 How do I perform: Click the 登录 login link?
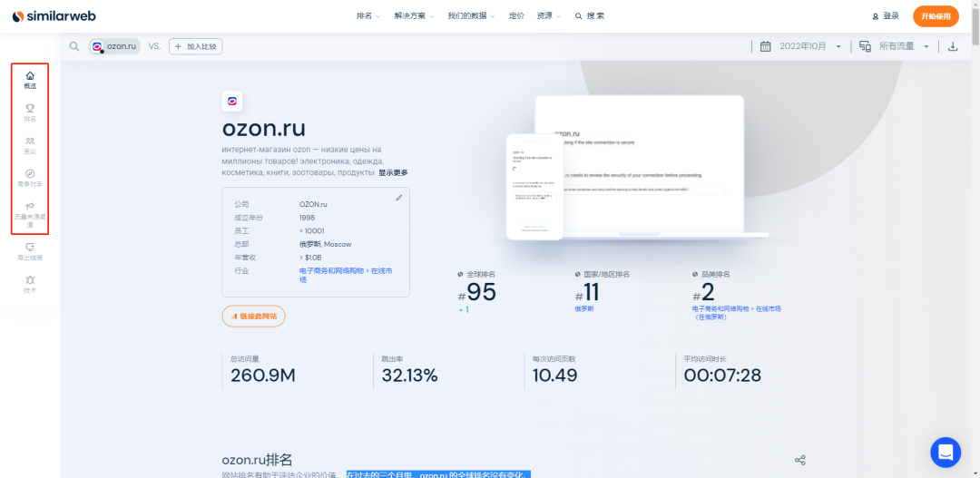(x=891, y=16)
